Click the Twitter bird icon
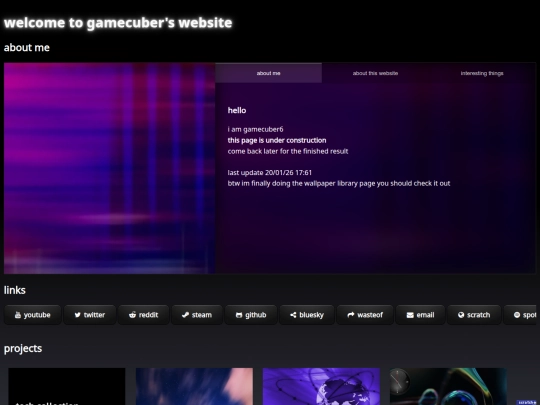Screen dimensions: 540x405 tap(77, 315)
